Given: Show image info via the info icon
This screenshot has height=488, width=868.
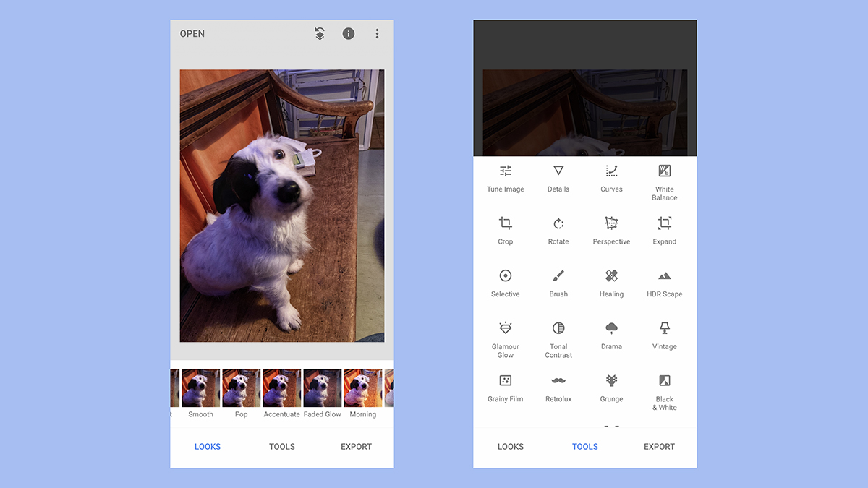Looking at the screenshot, I should (349, 33).
